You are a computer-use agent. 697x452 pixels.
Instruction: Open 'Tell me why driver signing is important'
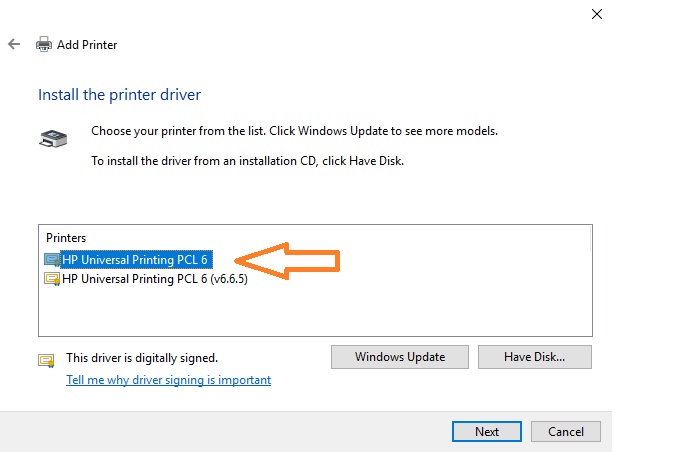[x=168, y=380]
